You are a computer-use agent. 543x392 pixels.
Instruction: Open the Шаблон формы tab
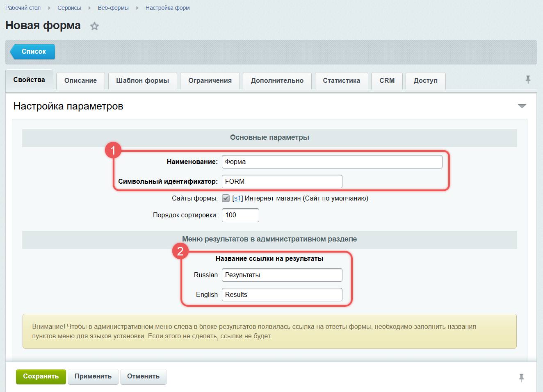click(142, 81)
